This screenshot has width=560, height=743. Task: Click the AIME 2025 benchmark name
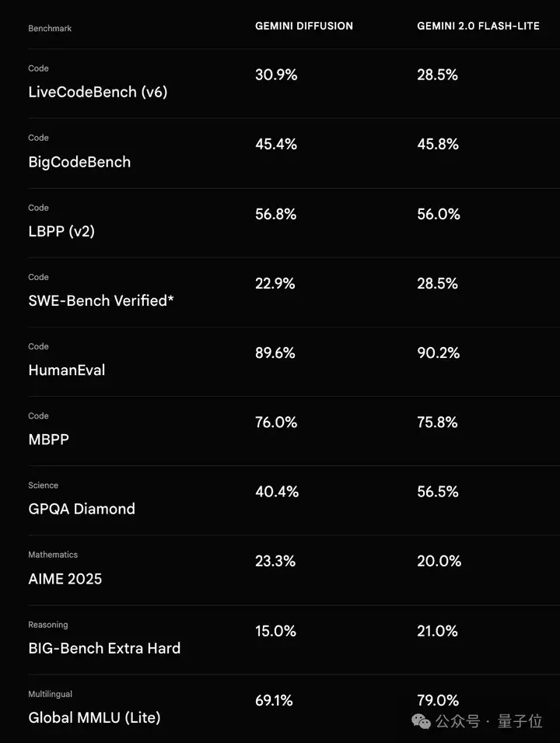(x=65, y=579)
